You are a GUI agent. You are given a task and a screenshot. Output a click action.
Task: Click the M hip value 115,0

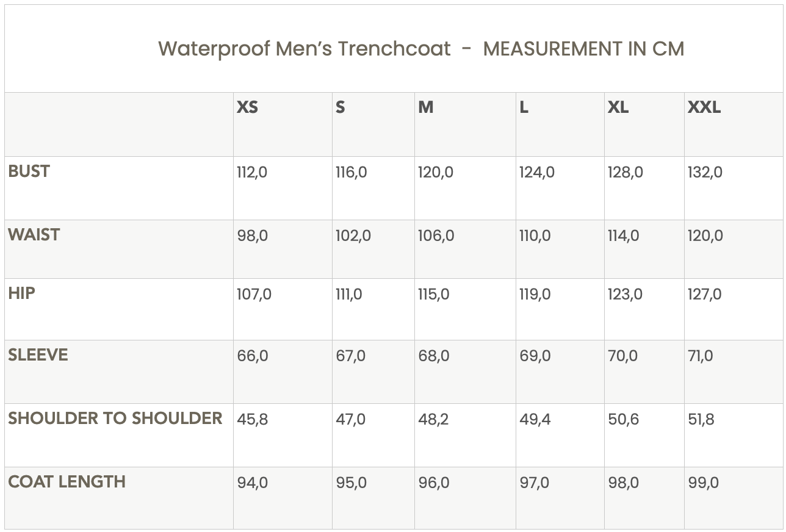(x=433, y=295)
